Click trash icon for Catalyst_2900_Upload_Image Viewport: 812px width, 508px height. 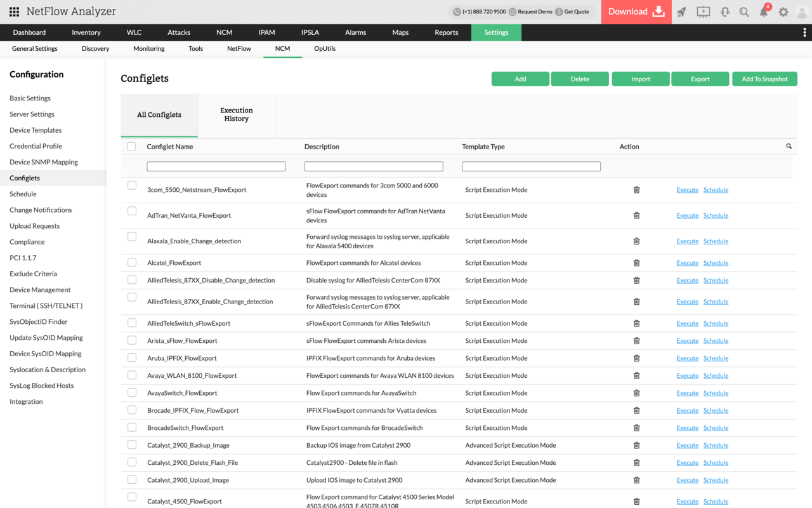click(636, 480)
